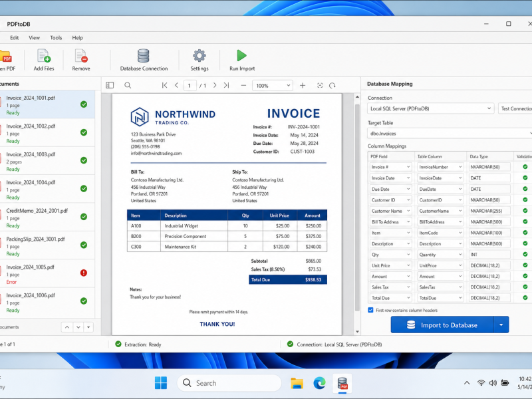
Task: Rotate the page with the rotate icon
Action: click(x=332, y=86)
